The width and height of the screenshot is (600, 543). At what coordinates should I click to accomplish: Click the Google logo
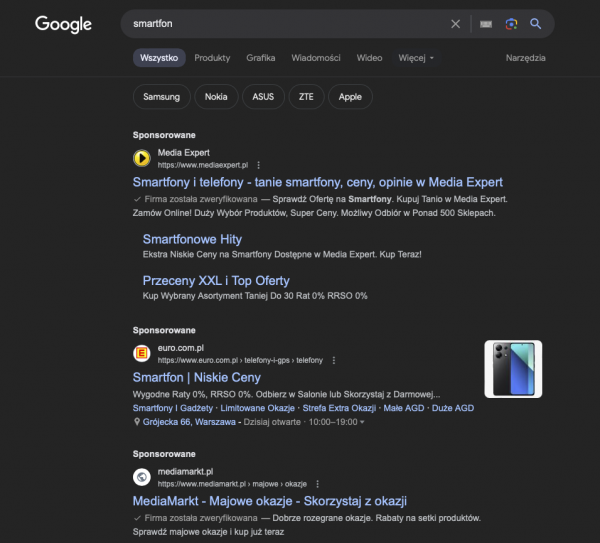click(x=64, y=24)
